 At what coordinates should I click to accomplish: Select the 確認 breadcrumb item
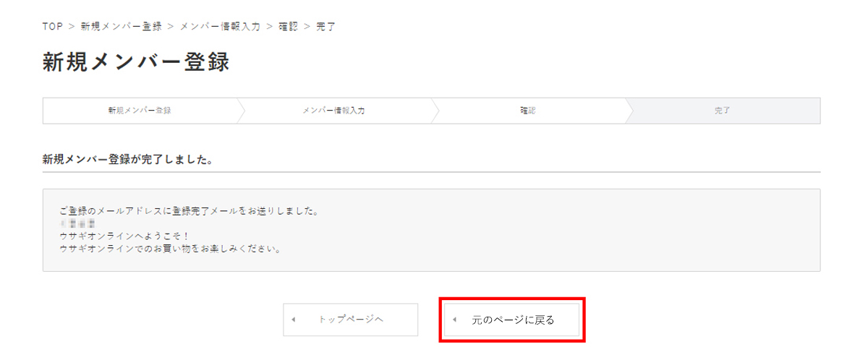coord(288,27)
